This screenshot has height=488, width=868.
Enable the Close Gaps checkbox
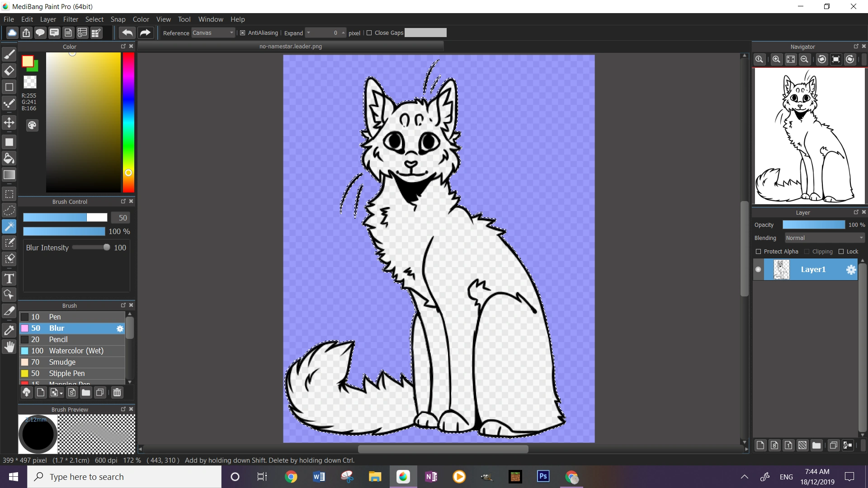click(x=369, y=33)
